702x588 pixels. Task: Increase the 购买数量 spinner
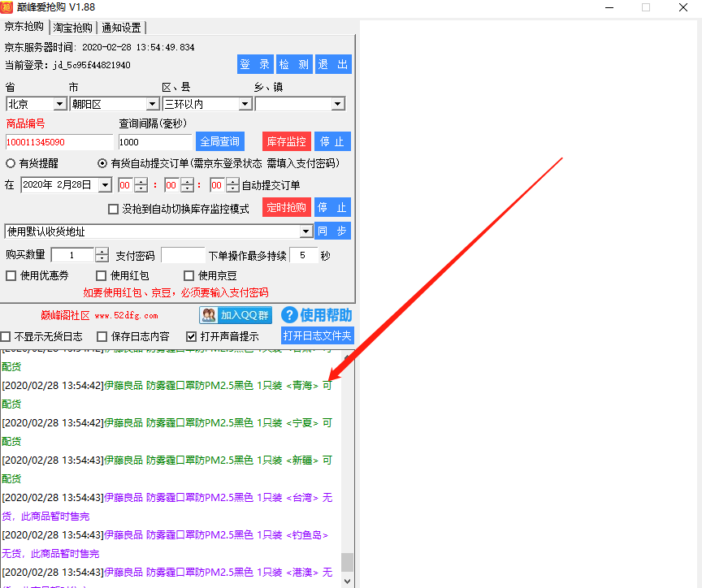[102, 252]
